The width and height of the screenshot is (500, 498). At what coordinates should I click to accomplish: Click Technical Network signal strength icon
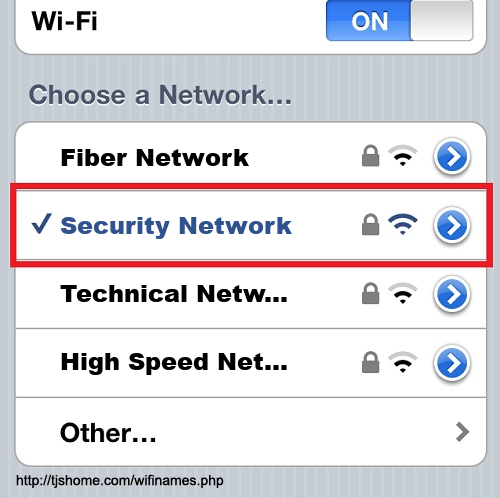pos(403,293)
